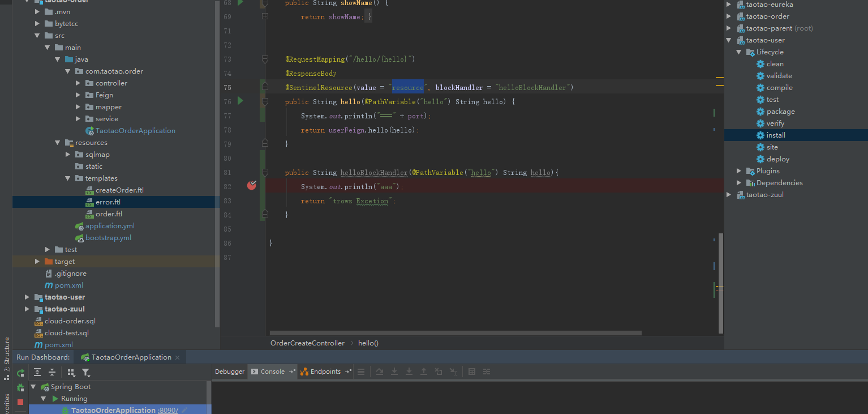This screenshot has height=414, width=868.
Task: Toggle the breakpoint on line 82
Action: click(252, 185)
